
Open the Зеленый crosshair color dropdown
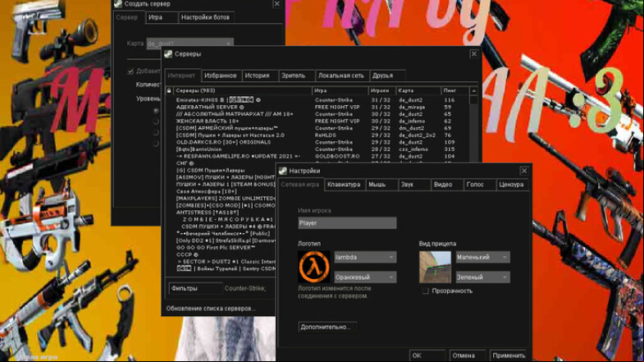click(483, 277)
